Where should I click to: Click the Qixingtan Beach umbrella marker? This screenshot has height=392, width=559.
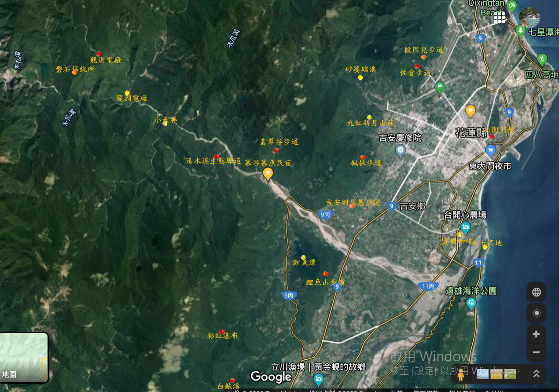point(511,6)
